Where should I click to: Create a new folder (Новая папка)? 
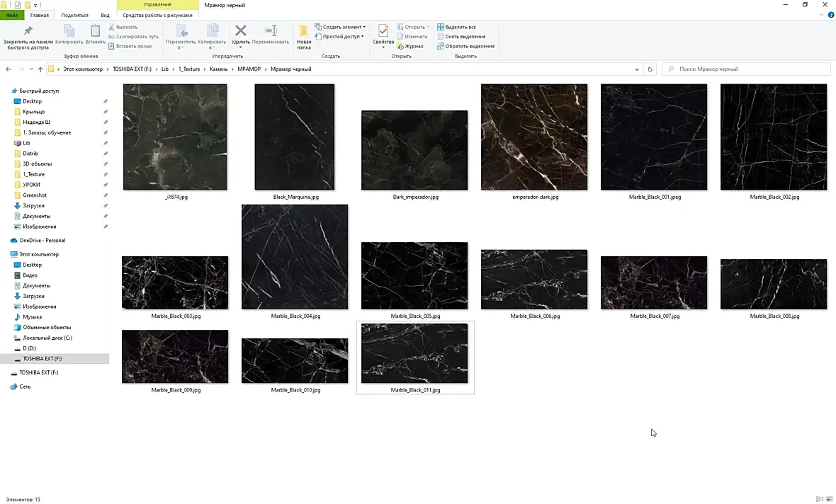pos(303,36)
